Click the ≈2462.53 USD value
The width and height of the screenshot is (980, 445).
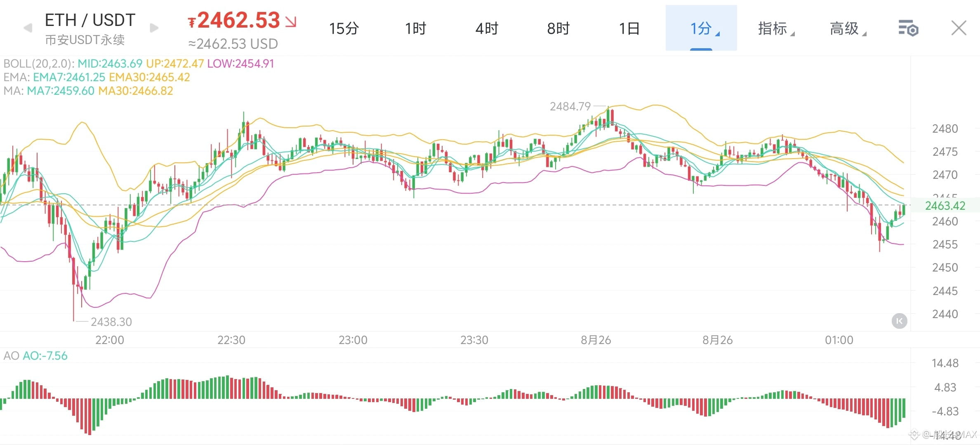(233, 44)
